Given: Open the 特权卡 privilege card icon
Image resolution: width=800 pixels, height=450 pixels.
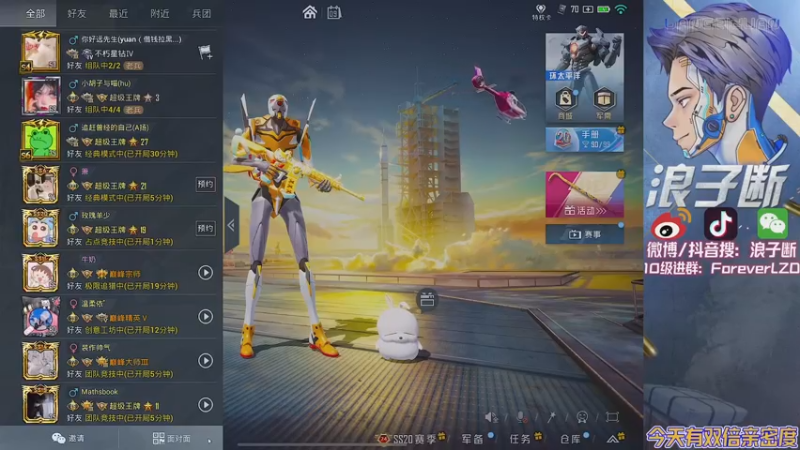Looking at the screenshot, I should click(541, 12).
